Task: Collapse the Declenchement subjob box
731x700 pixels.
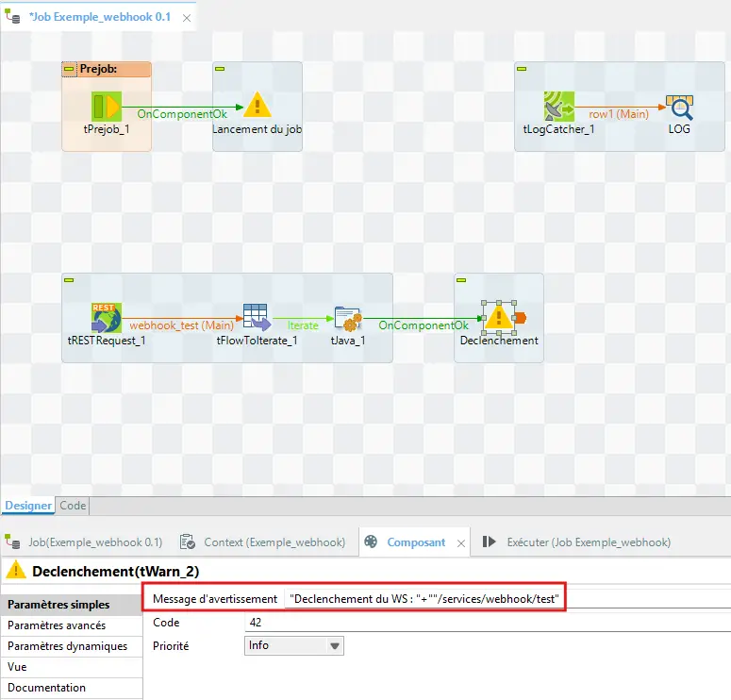Action: pos(462,281)
